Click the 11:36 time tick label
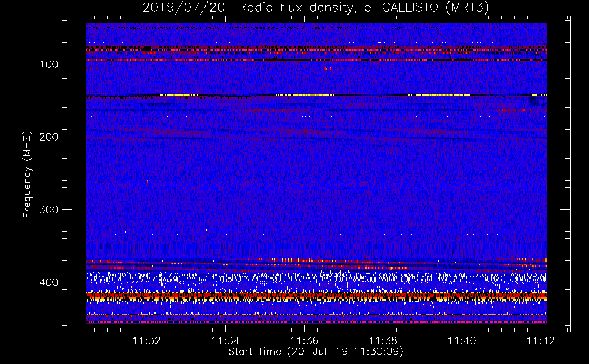This screenshot has height=364, width=589. click(304, 341)
